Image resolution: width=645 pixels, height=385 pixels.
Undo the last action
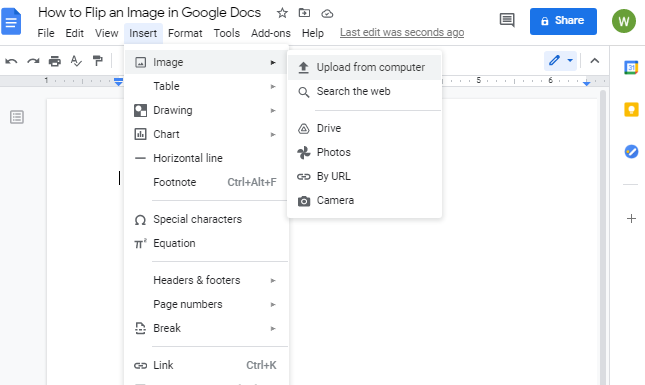(11, 61)
